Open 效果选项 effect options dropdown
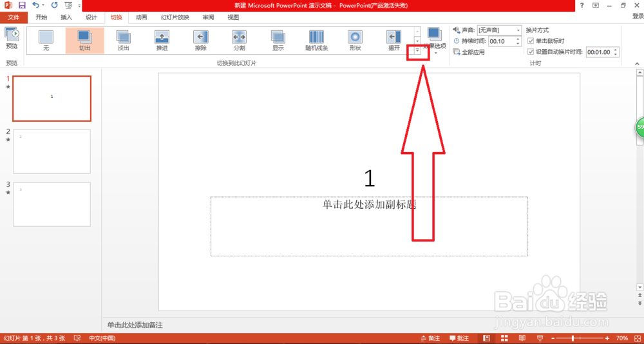Screen dimensions: 644x344 coord(435,41)
